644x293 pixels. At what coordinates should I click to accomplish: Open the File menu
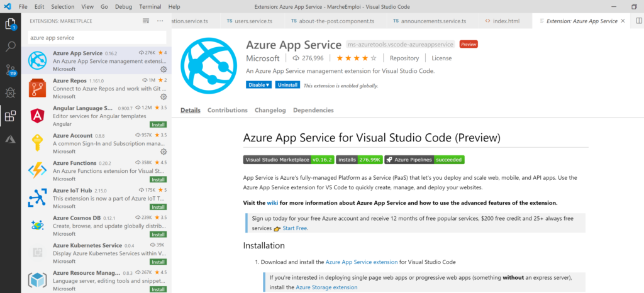pyautogui.click(x=23, y=6)
